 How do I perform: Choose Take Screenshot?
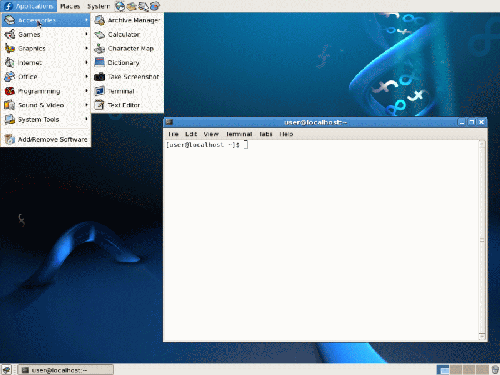click(x=127, y=77)
